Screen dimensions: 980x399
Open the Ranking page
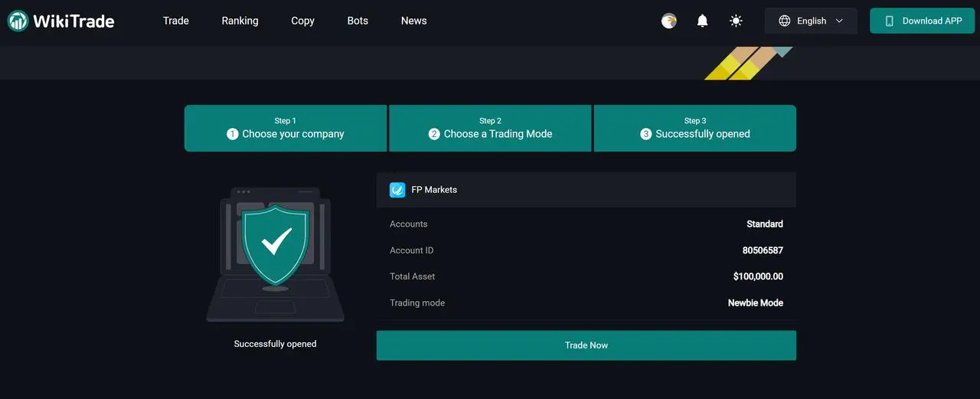tap(240, 21)
